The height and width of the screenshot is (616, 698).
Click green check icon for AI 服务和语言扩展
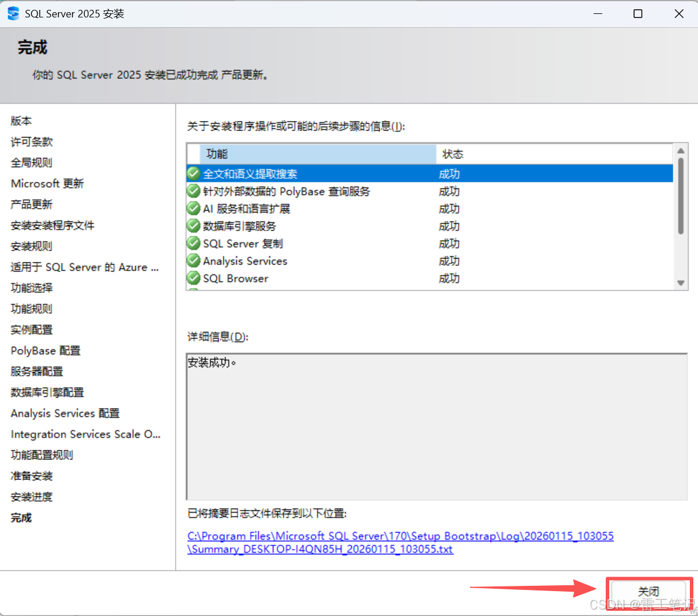tap(193, 208)
